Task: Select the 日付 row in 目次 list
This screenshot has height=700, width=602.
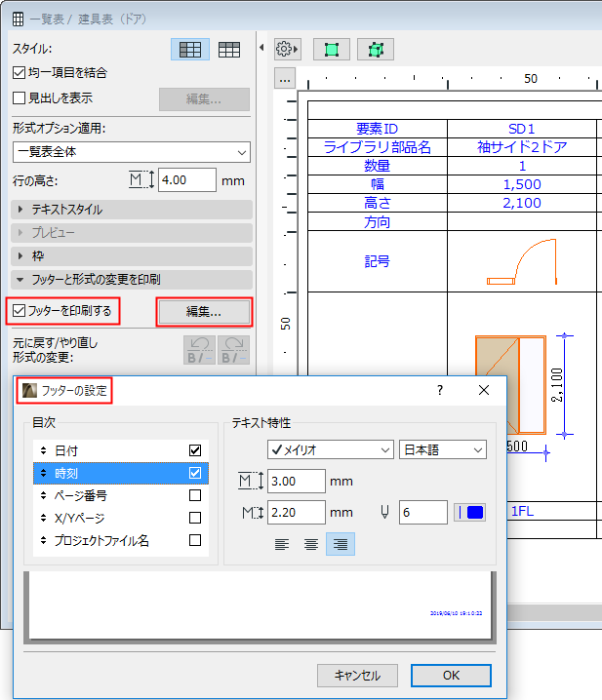Action: 121,450
